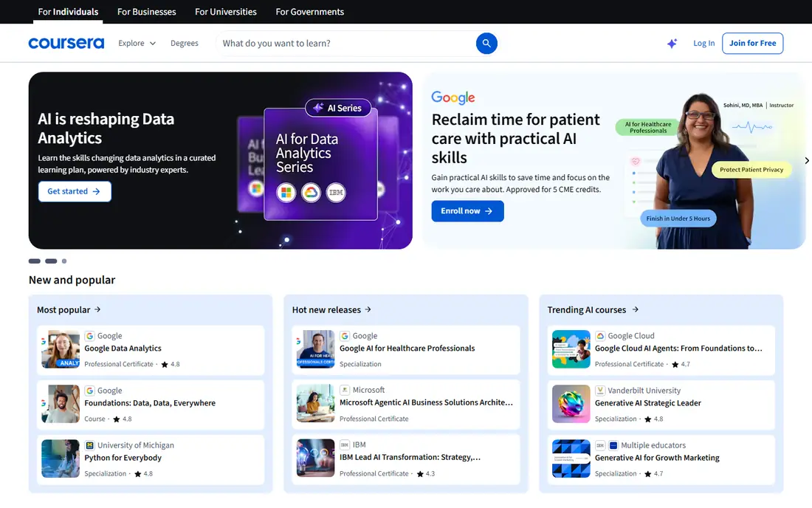This screenshot has height=508, width=812.
Task: Click the Google Cloud logo in AI Series card
Action: 311,193
